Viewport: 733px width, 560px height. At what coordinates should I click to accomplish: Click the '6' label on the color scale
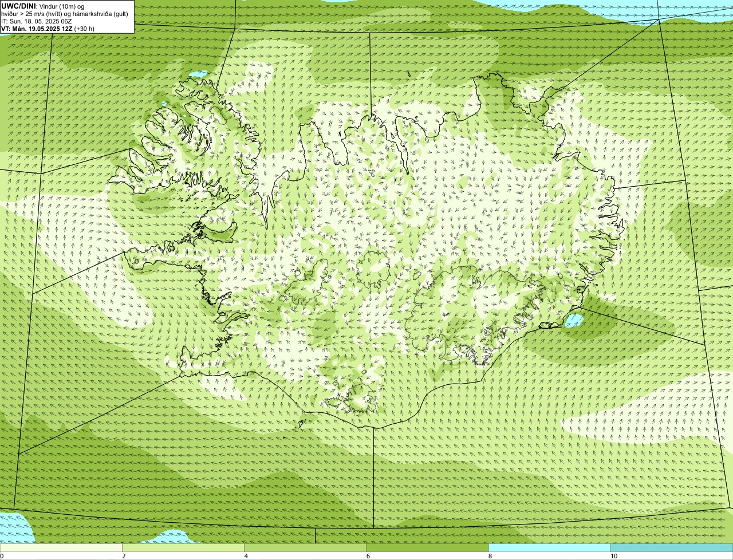click(368, 556)
